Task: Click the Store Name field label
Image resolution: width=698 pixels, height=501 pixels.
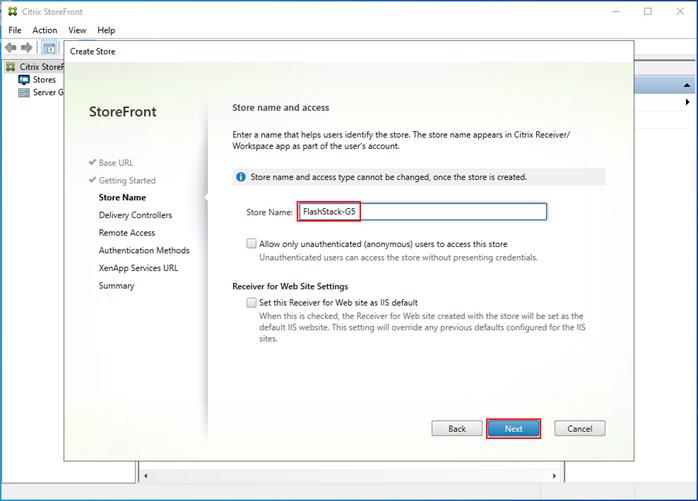Action: pyautogui.click(x=269, y=212)
